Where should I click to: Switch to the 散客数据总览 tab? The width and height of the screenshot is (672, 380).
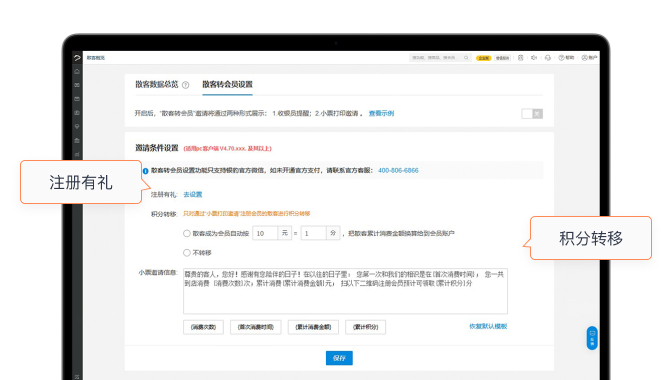tap(157, 84)
